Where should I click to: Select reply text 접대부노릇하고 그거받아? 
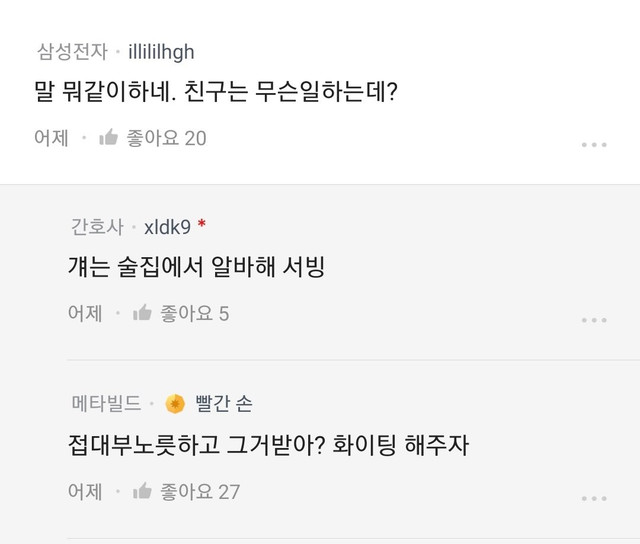pos(266,446)
